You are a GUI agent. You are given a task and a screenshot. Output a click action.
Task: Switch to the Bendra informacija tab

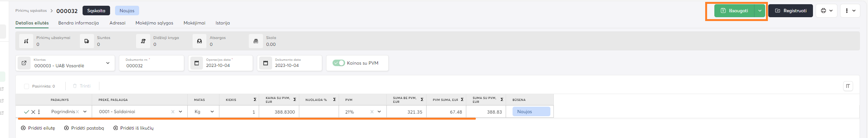[x=78, y=23]
